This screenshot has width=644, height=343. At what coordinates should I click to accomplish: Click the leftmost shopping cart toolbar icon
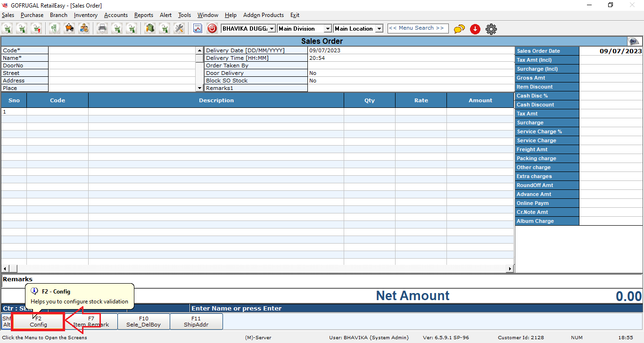[8, 29]
